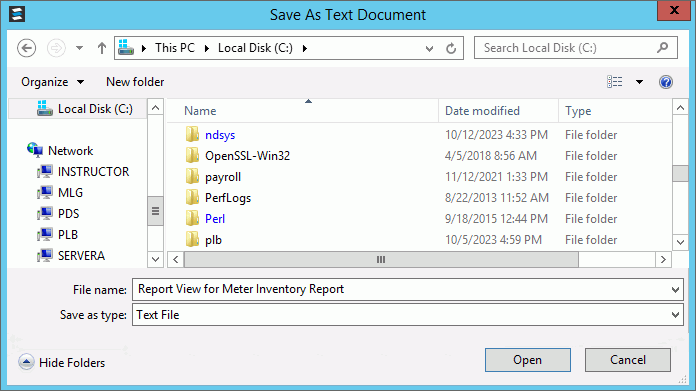Click the search magnifier icon
The height and width of the screenshot is (391, 696).
[663, 47]
